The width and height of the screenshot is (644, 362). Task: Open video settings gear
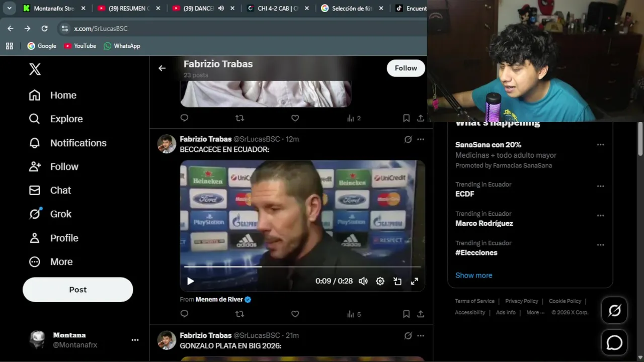[380, 281]
